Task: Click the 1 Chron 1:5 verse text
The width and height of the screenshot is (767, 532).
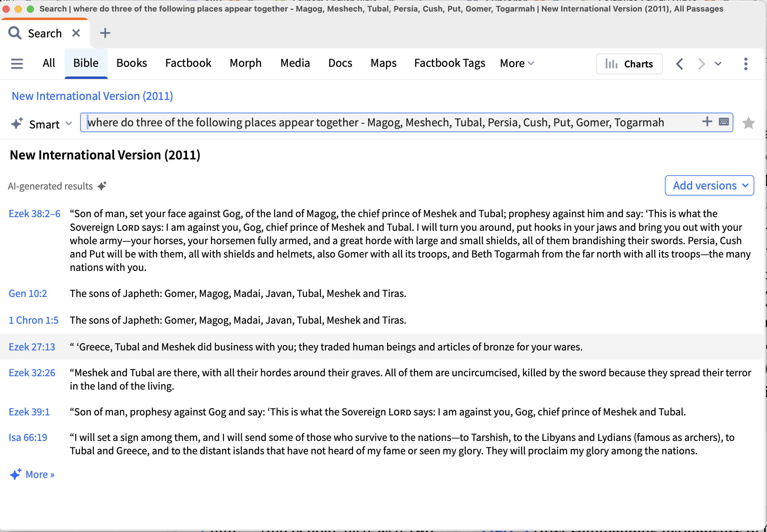Action: (238, 320)
